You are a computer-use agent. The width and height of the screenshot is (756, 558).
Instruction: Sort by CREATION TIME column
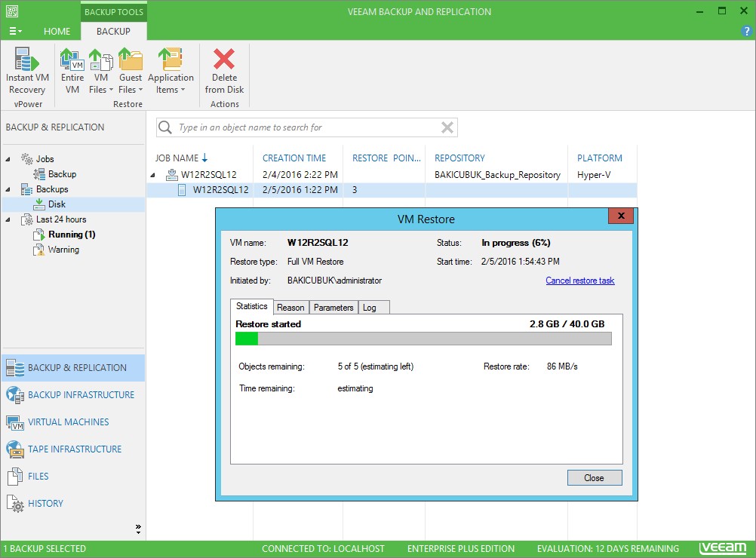pyautogui.click(x=294, y=158)
